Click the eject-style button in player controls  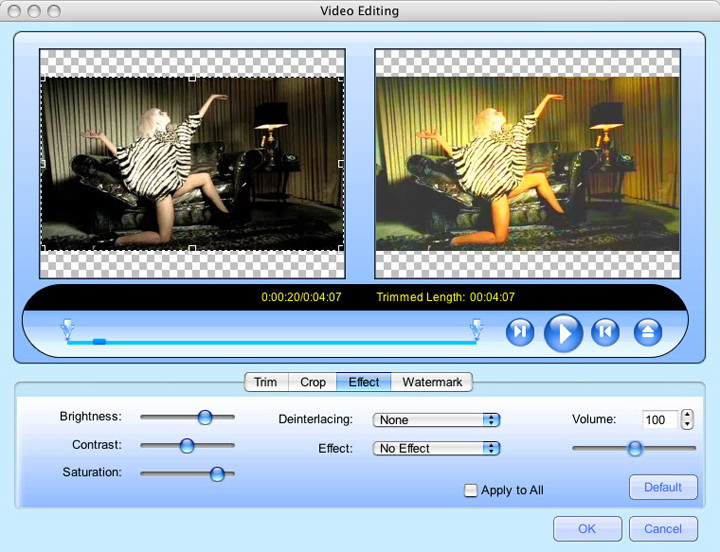click(x=649, y=332)
